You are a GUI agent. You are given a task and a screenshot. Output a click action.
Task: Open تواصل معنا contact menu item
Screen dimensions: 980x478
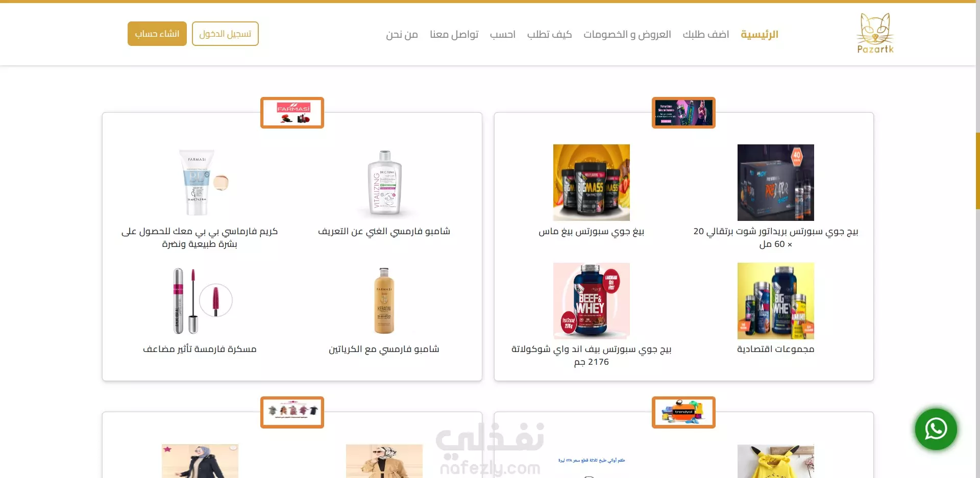tap(454, 34)
